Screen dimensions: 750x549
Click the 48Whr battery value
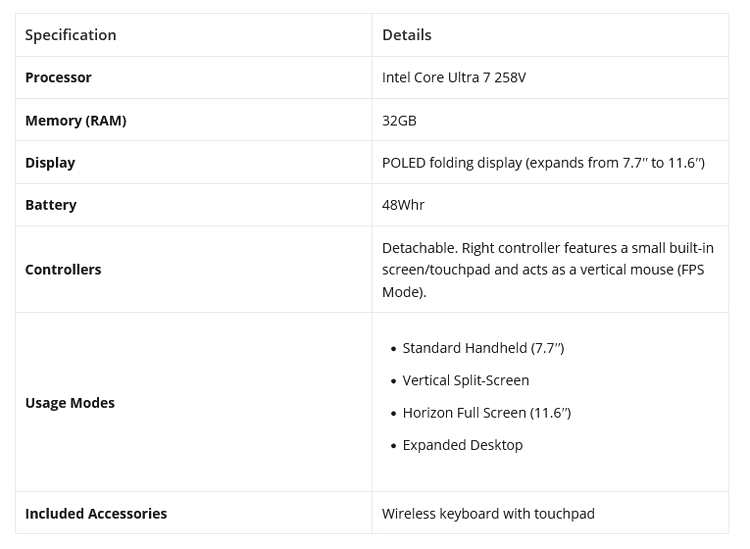tap(403, 205)
